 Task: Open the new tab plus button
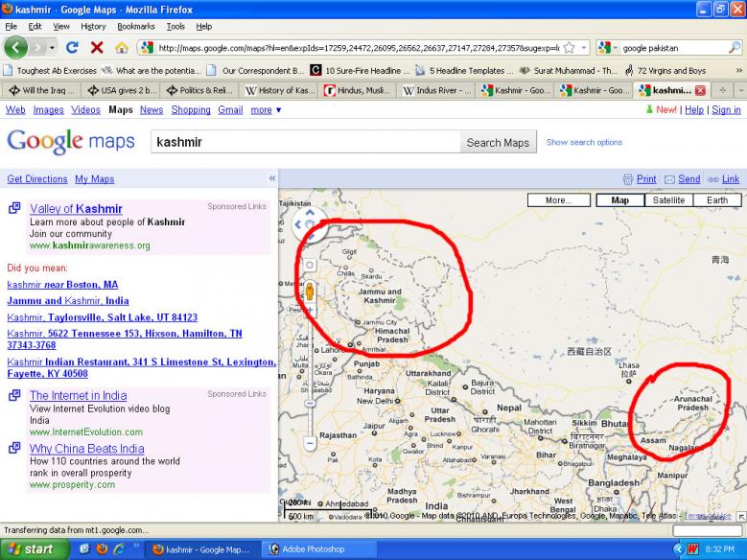[722, 90]
